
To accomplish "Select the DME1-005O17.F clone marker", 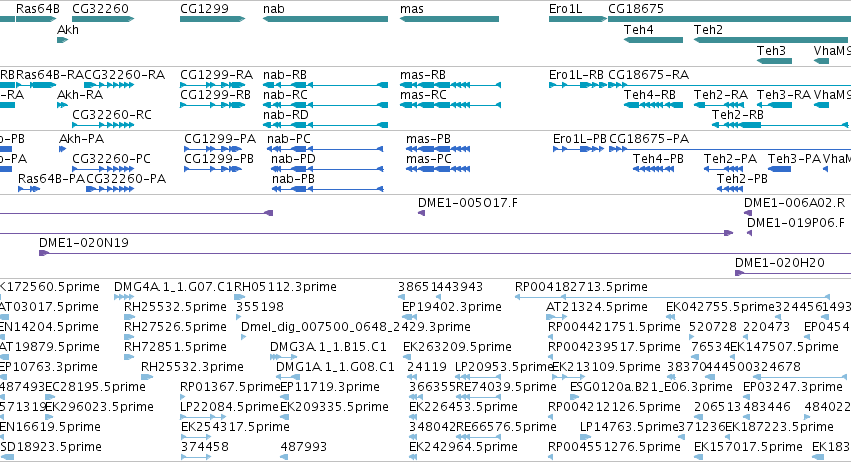I will tap(421, 213).
